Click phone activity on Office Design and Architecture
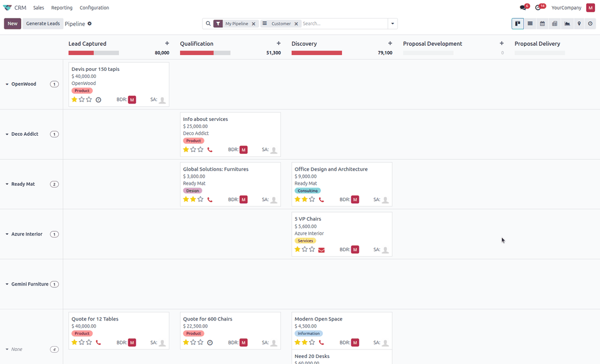 tap(321, 199)
